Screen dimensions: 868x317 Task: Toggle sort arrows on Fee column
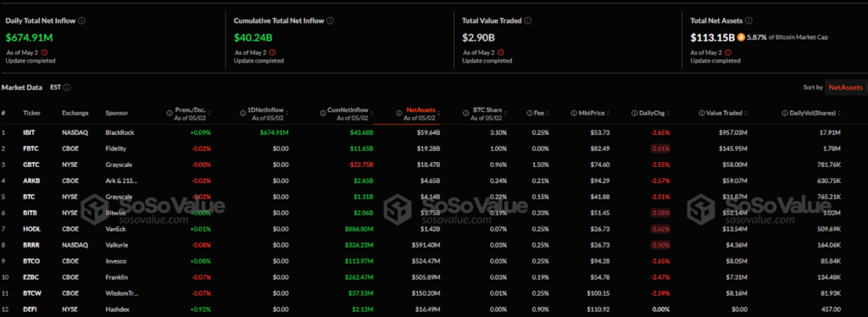547,113
